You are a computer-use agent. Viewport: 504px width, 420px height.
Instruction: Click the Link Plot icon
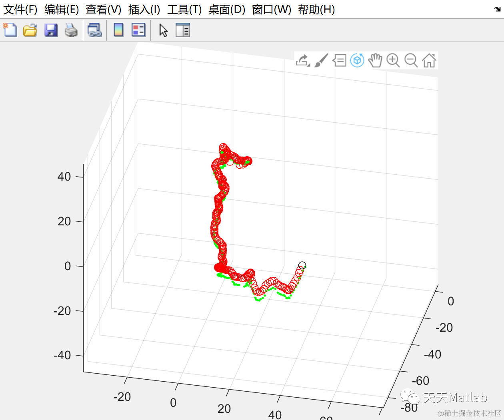95,30
